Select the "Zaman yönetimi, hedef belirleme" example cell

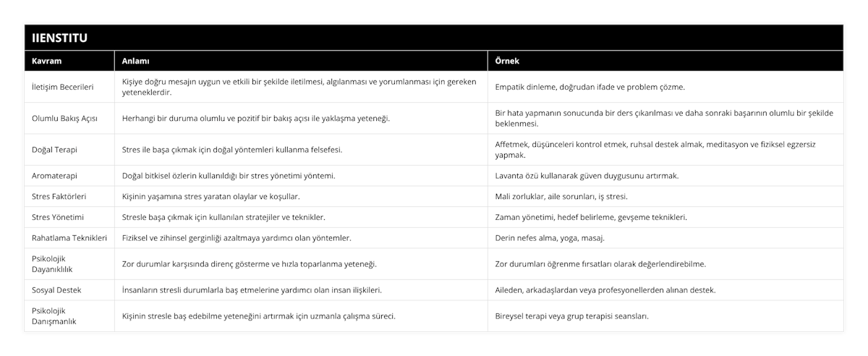[591, 217]
